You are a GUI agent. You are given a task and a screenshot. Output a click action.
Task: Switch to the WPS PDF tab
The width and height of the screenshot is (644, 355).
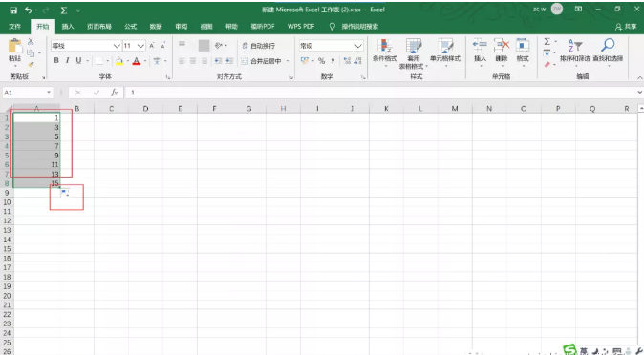(301, 27)
